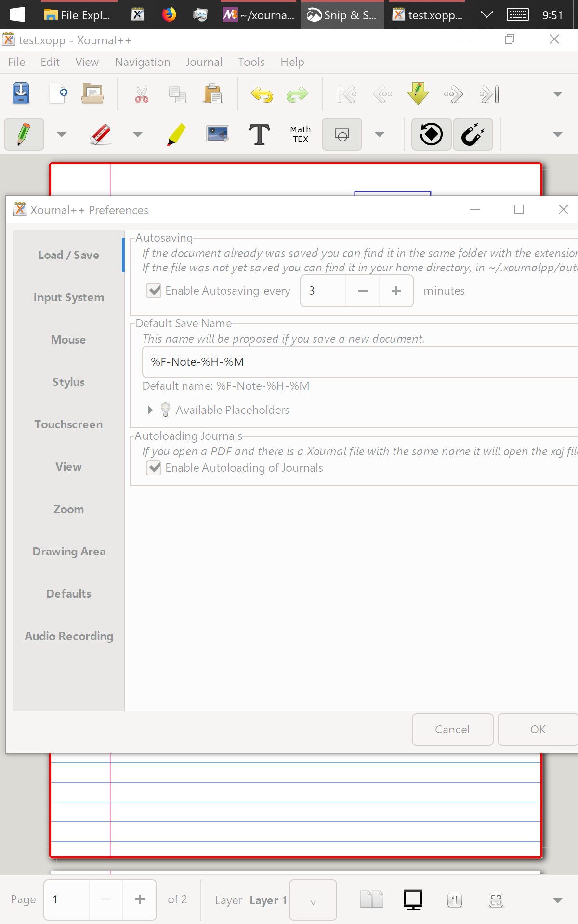
Task: Show hidden taskbar items chevron
Action: click(487, 14)
